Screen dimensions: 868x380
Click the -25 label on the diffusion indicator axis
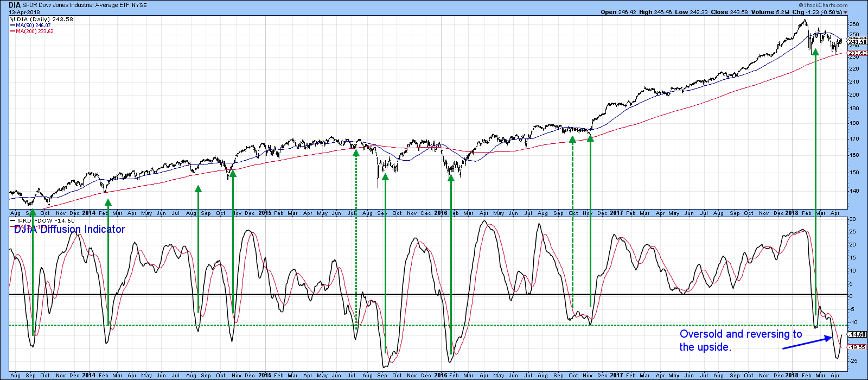(853, 361)
